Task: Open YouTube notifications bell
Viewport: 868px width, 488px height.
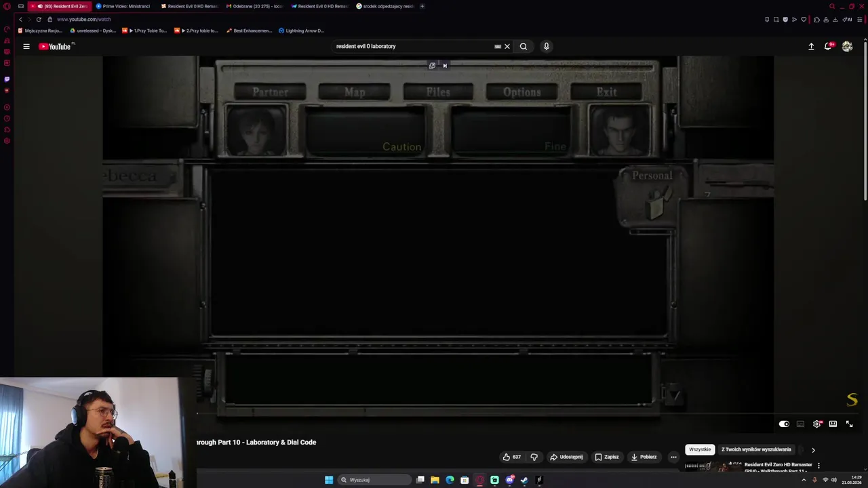Action: click(829, 46)
